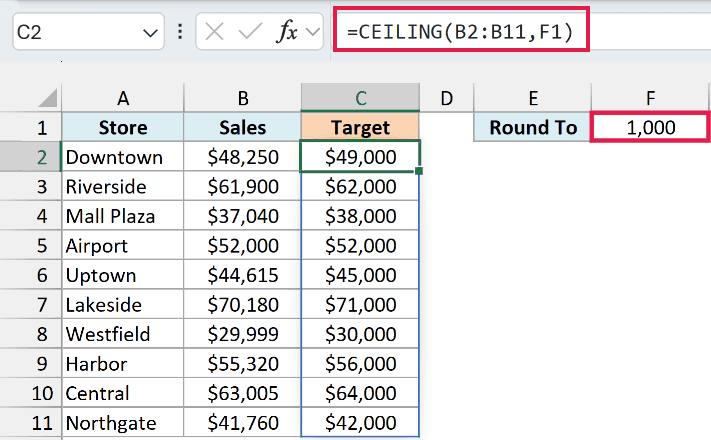Select column A header
The image size is (711, 440).
click(x=123, y=98)
